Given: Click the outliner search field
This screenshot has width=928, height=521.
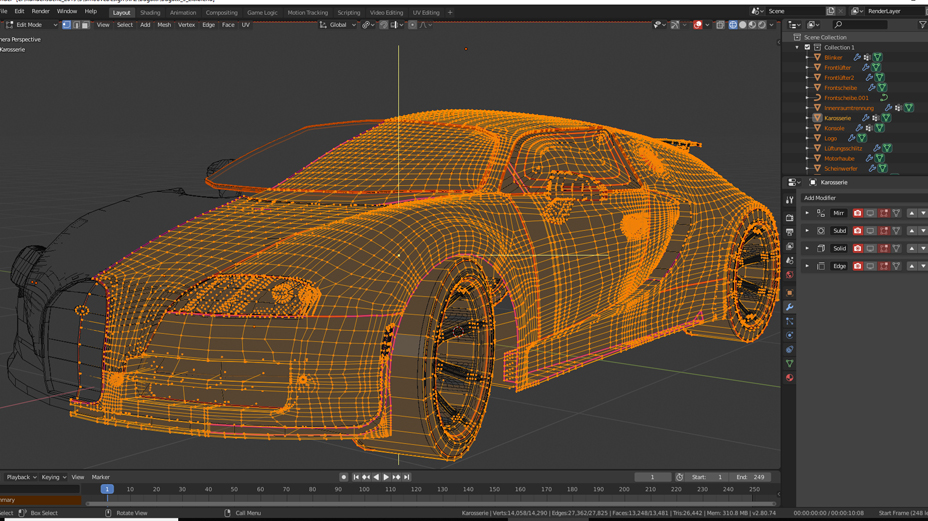Looking at the screenshot, I should click(x=860, y=24).
